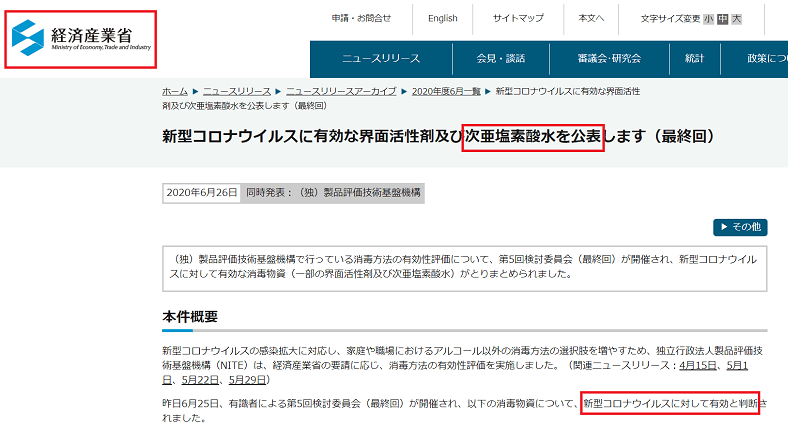This screenshot has height=427, width=788.
Task: Set text size to 小
Action: click(709, 19)
